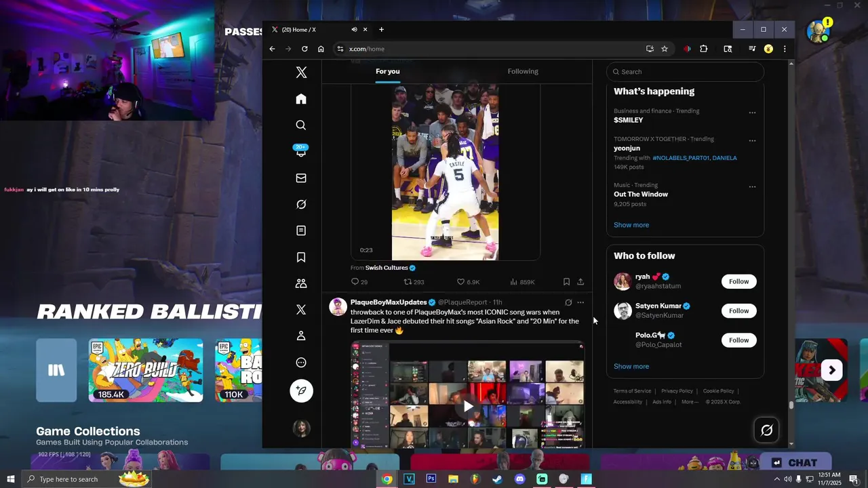The image size is (868, 488).
Task: Open More circle icon in sidebar
Action: click(301, 363)
